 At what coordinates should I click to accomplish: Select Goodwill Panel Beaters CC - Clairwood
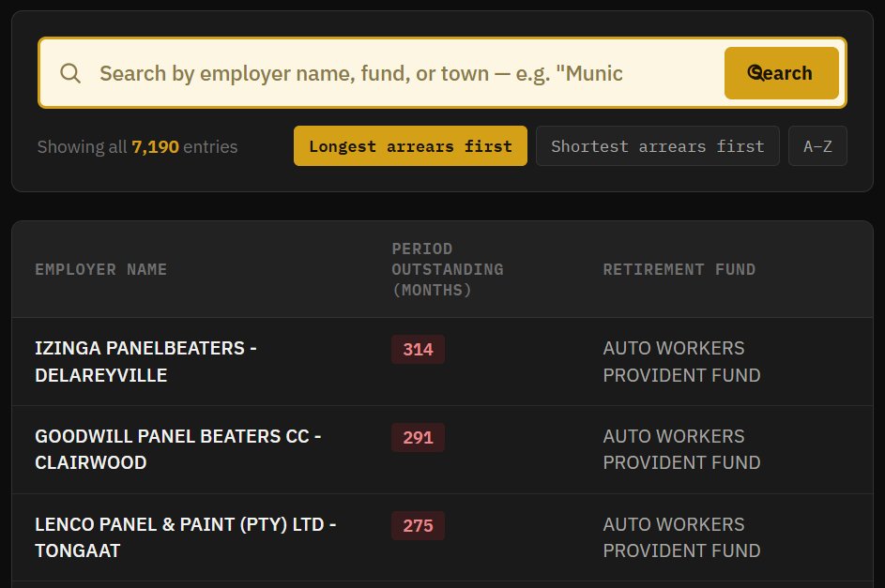tap(178, 449)
